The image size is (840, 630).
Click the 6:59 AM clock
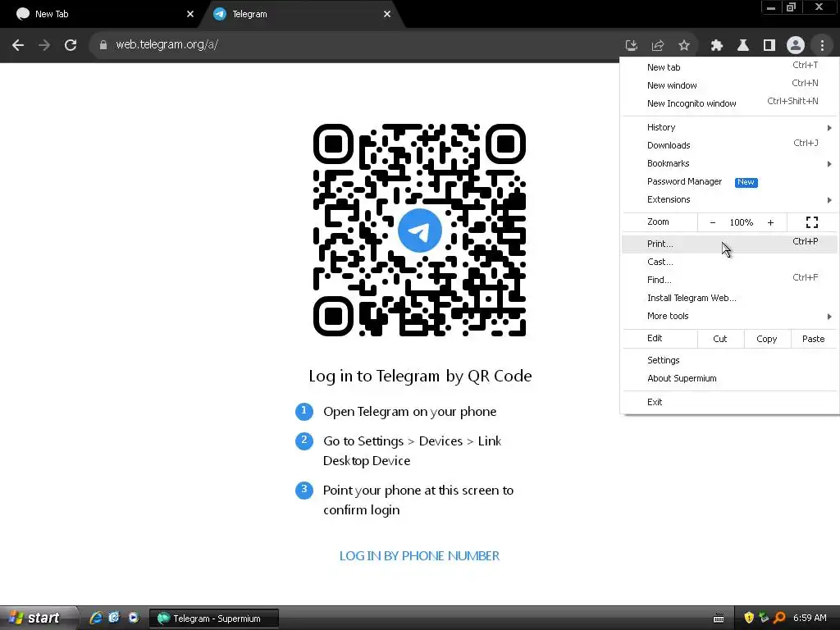coord(810,618)
